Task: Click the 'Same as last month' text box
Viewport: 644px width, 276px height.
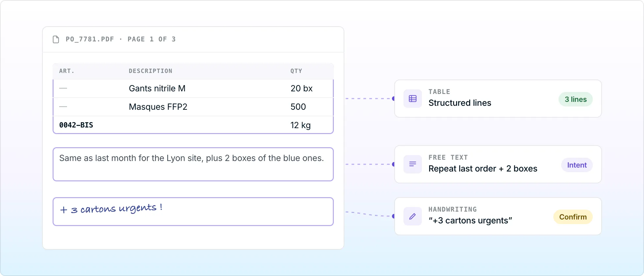Action: (x=193, y=164)
